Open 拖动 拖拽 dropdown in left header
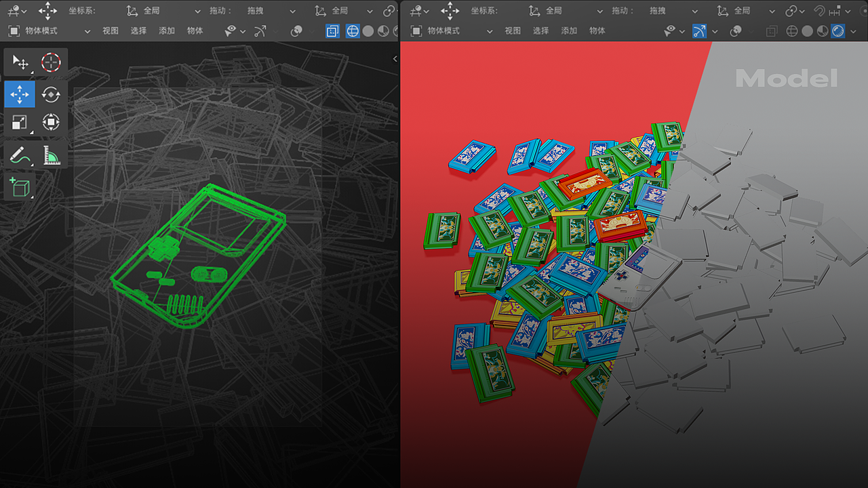The width and height of the screenshot is (868, 488). (x=271, y=11)
